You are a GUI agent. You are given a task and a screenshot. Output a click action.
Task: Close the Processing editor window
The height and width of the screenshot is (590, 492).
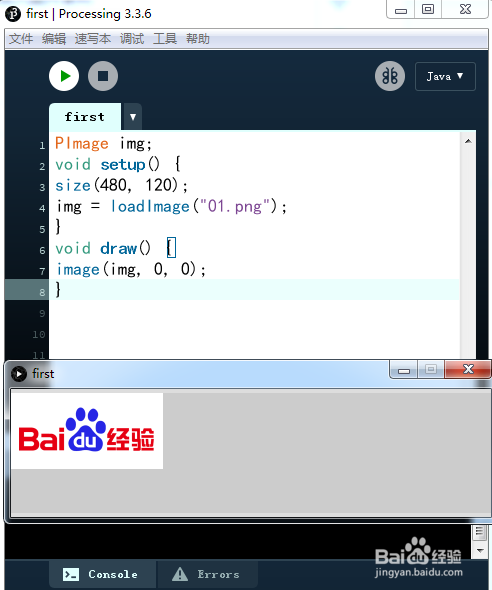465,9
